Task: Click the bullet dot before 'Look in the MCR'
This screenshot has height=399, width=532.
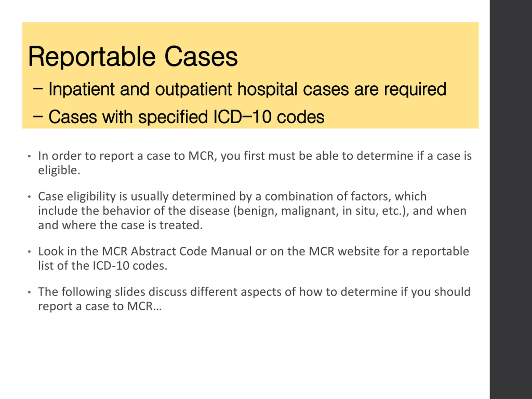Action: [x=29, y=252]
